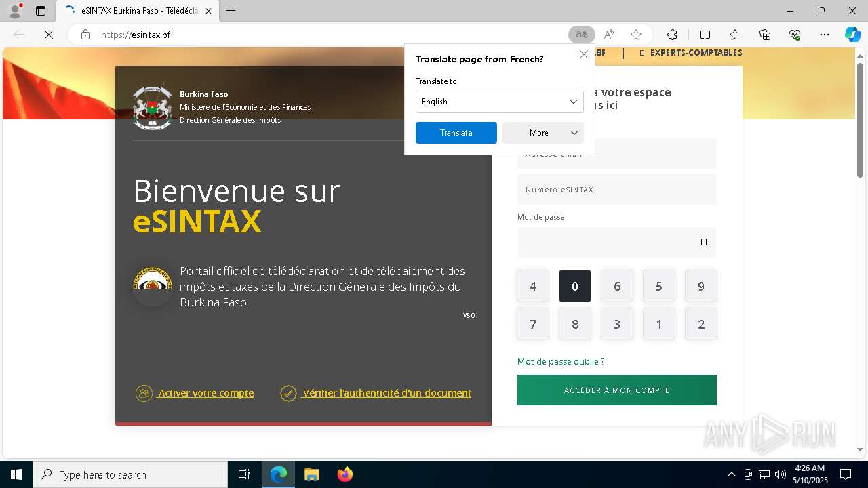Image resolution: width=868 pixels, height=488 pixels.
Task: Click the Mot de passe field
Action: (617, 242)
